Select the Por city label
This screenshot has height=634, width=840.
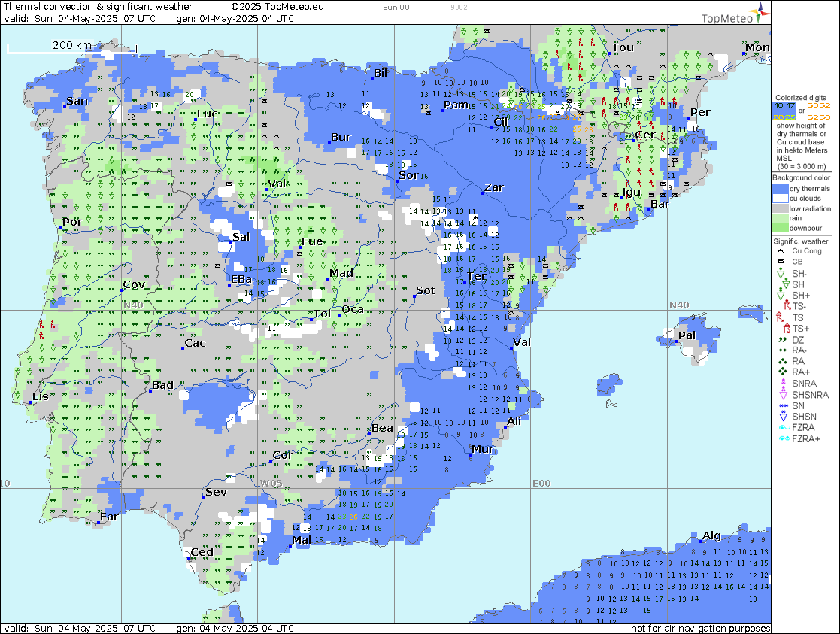[x=72, y=222]
